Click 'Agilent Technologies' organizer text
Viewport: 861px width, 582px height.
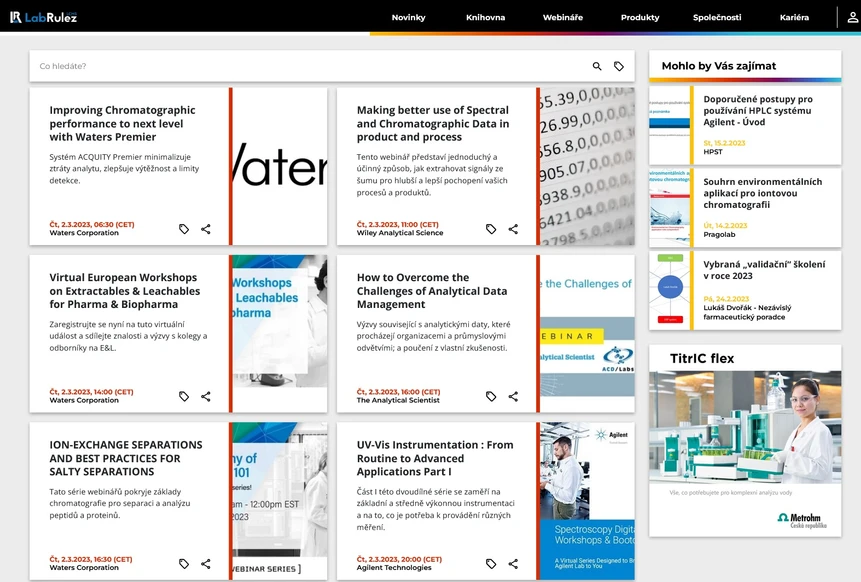click(394, 568)
